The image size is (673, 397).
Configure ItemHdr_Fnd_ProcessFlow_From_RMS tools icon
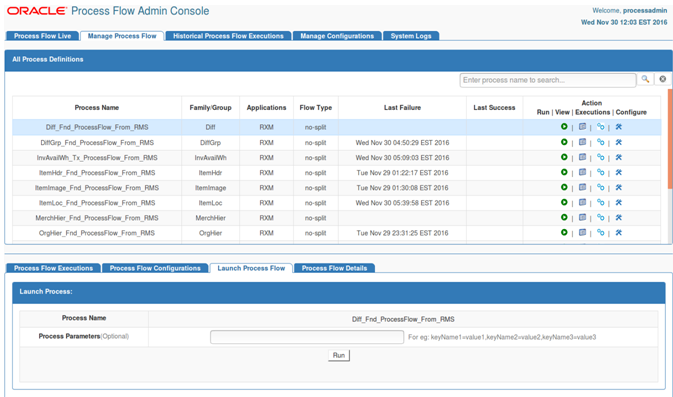click(618, 172)
